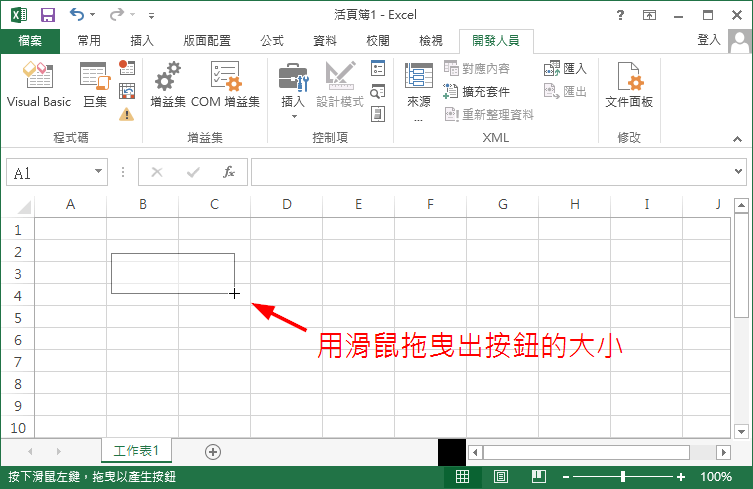The image size is (753, 489).
Task: Click the Undo icon
Action: (x=77, y=15)
